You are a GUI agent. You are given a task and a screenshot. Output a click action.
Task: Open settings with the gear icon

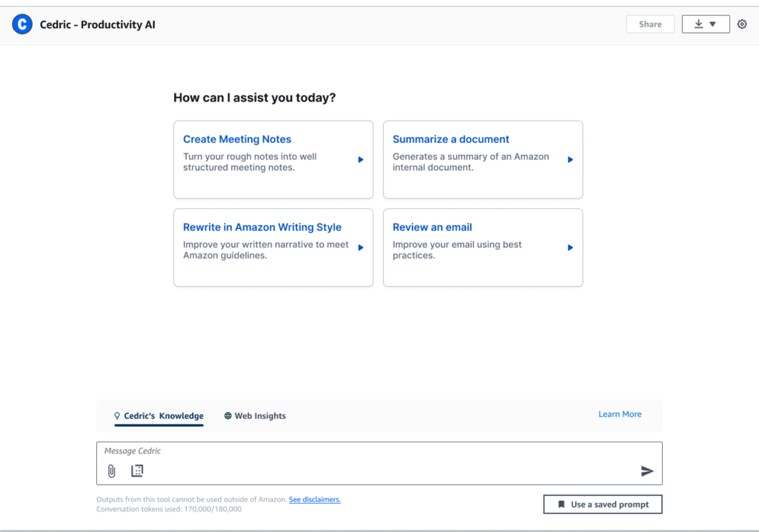pos(742,24)
